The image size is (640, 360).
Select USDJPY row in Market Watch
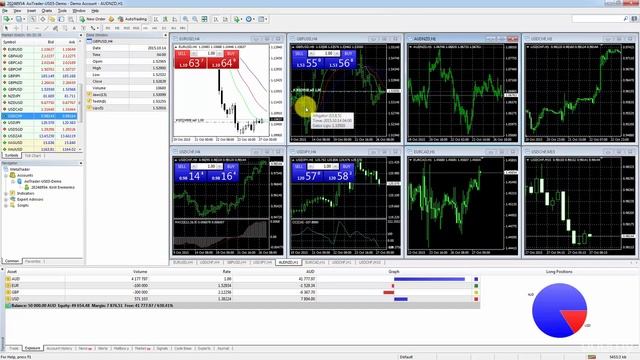coord(40,122)
